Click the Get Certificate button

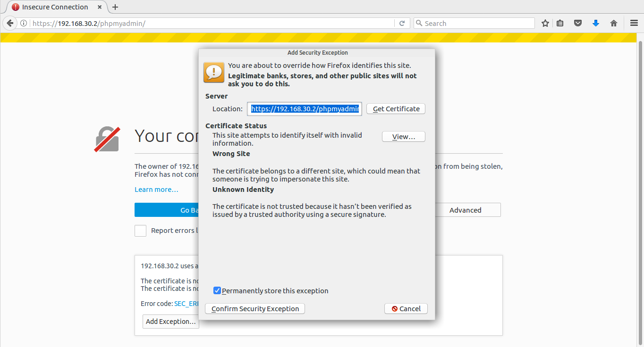(x=396, y=109)
